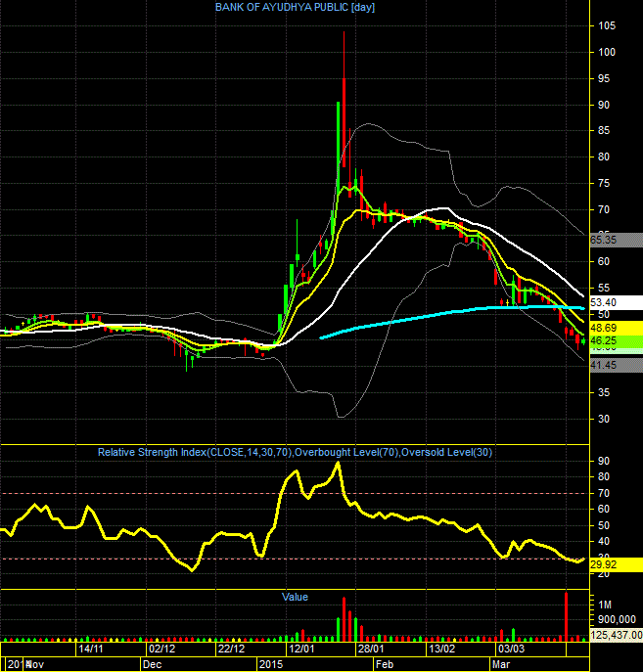
Task: Click the 95 price axis label
Action: click(604, 79)
